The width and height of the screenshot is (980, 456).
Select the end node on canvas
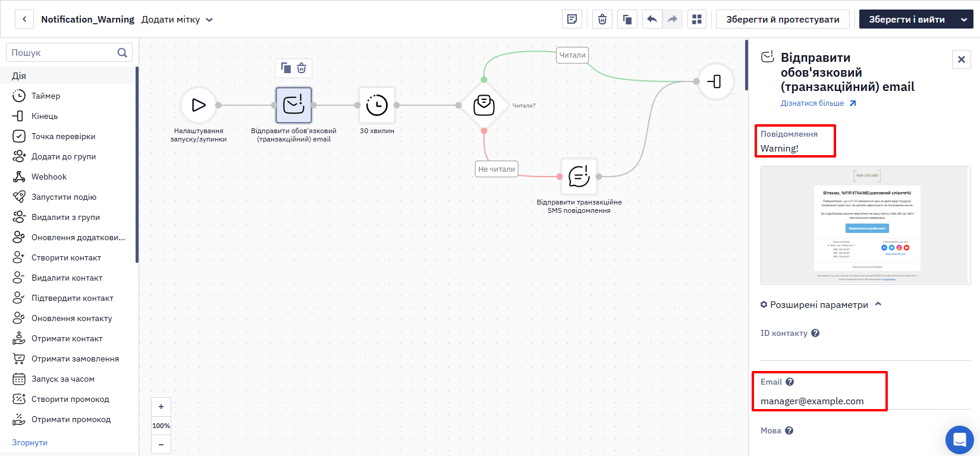[x=715, y=81]
